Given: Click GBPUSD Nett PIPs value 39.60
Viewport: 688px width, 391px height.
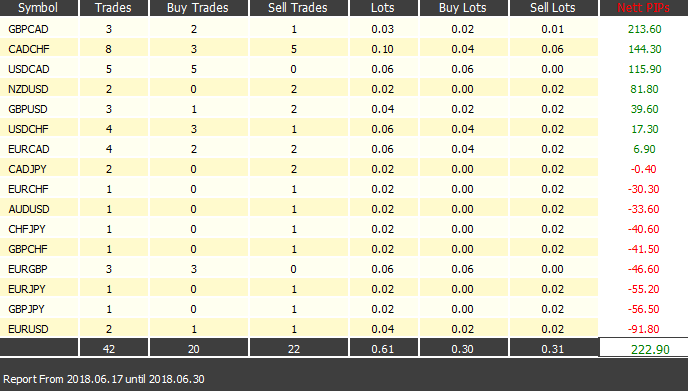Looking at the screenshot, I should [645, 109].
